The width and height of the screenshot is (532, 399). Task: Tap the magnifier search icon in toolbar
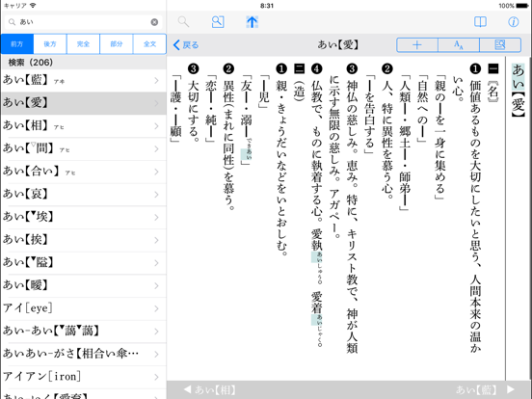point(183,22)
